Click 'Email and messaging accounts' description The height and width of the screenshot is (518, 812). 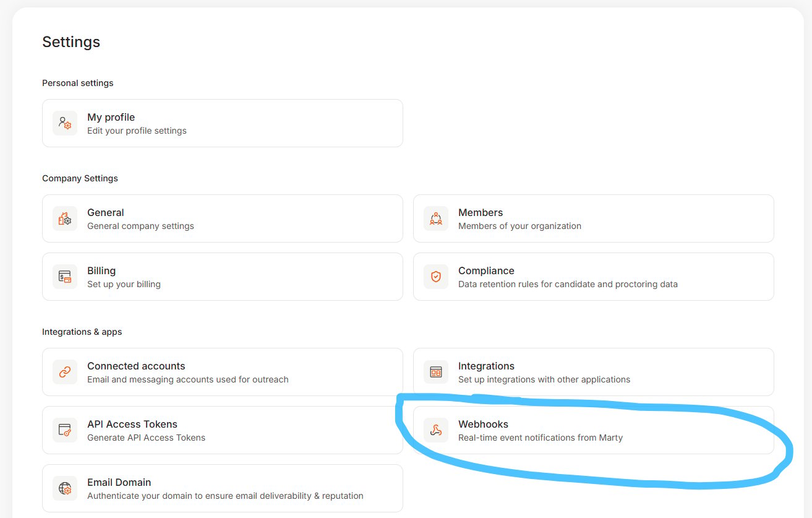[188, 379]
